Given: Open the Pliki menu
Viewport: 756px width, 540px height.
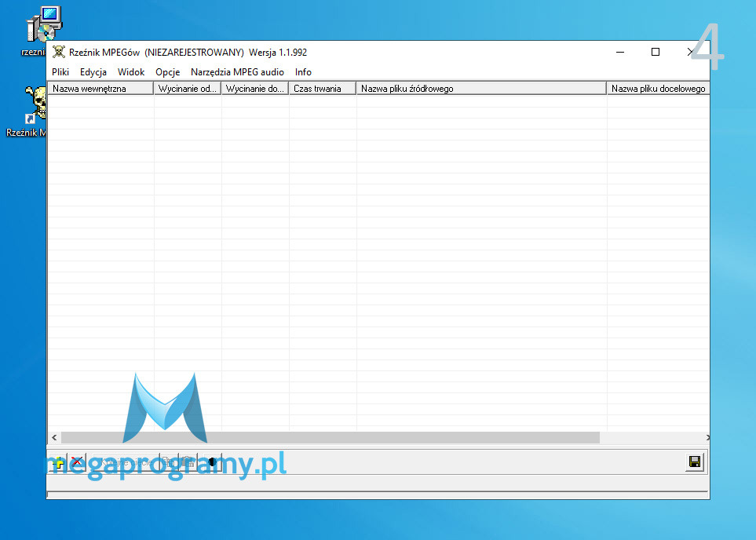Looking at the screenshot, I should (60, 72).
